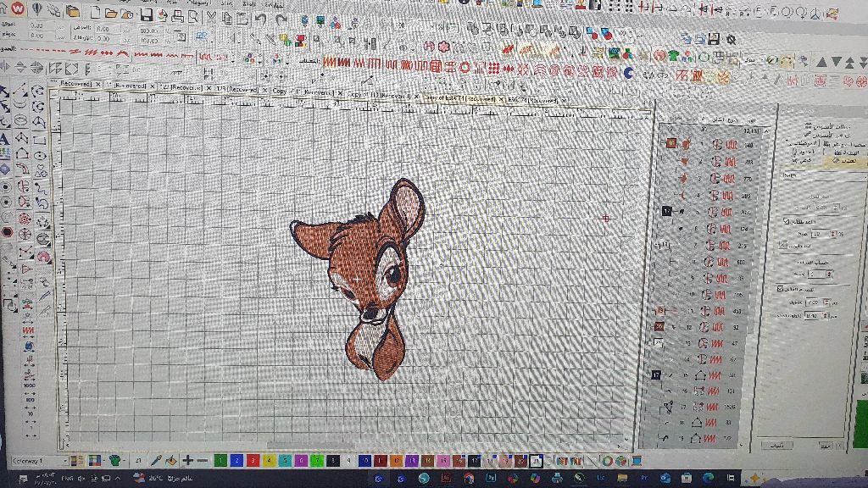
Task: Switch to the 'Copy of 113 [Recovered]' tab
Action: click(380, 96)
